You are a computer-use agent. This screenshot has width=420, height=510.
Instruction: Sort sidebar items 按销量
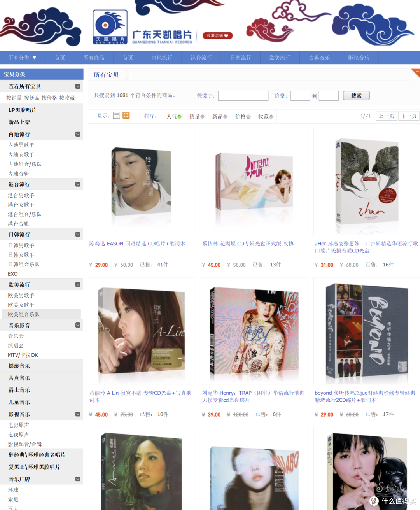(14, 98)
